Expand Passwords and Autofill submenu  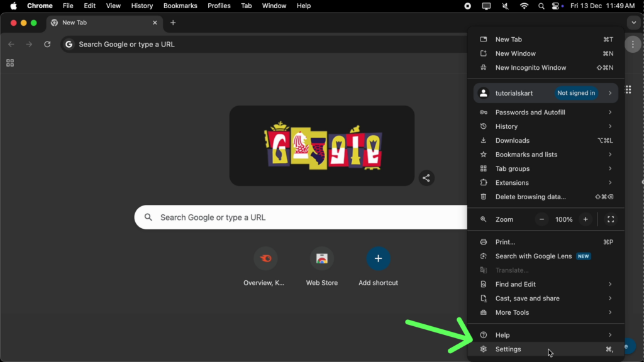tap(546, 112)
